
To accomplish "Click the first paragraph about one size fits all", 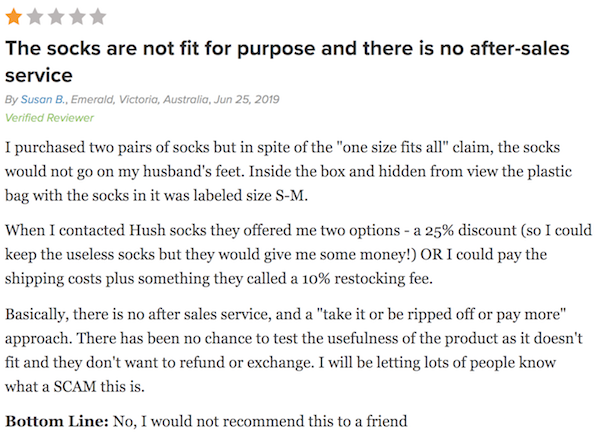I will tap(289, 171).
